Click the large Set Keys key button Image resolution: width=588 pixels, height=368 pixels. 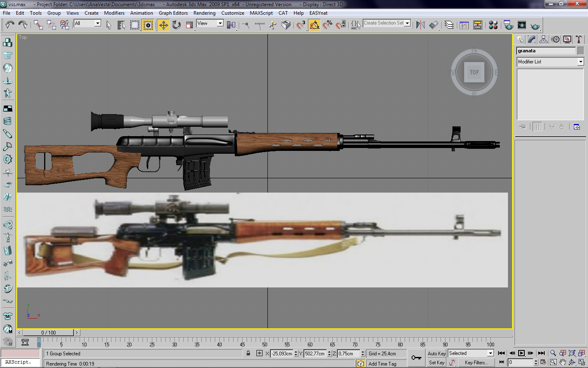pyautogui.click(x=416, y=358)
